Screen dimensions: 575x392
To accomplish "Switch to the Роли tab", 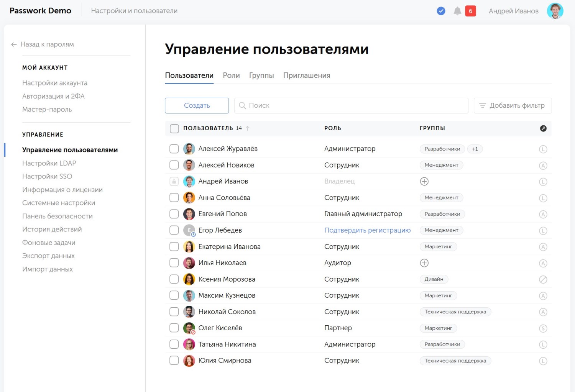I will coord(231,75).
